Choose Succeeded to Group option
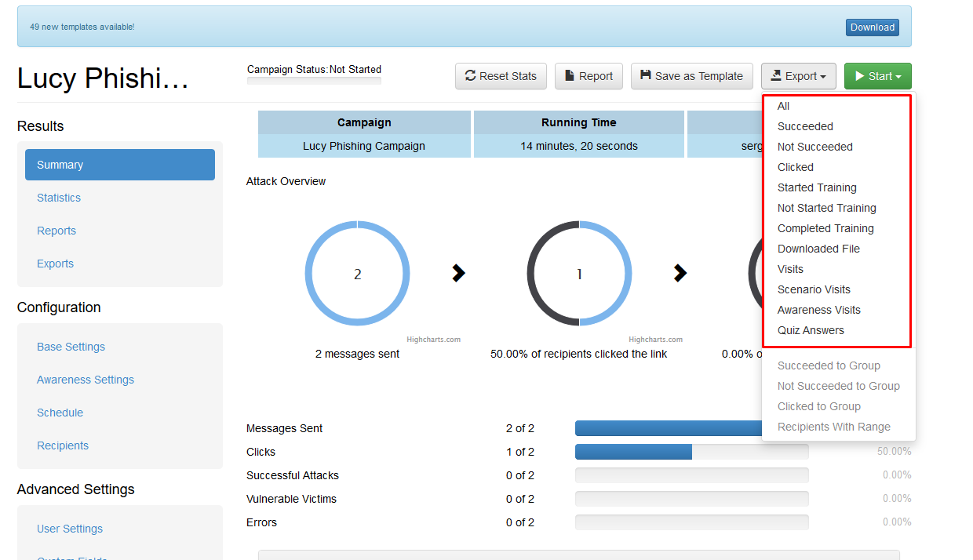Viewport: 973px width, 560px height. click(x=829, y=365)
